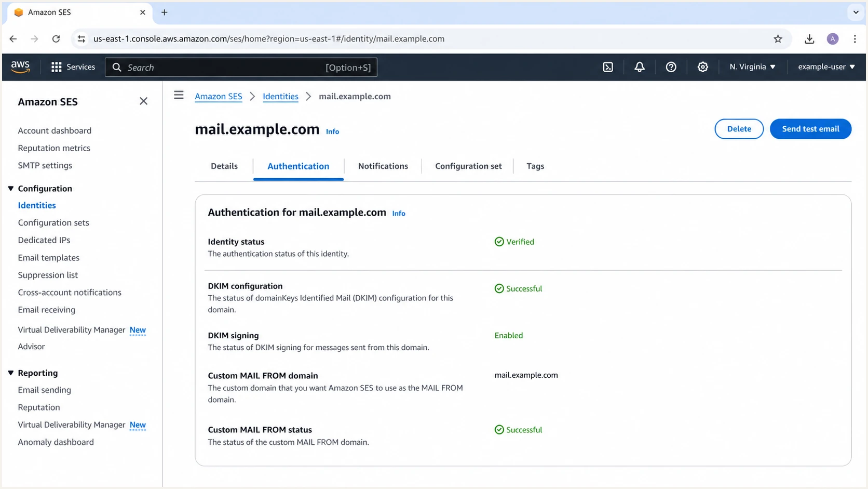
Task: Open Cross-account notifications in sidebar
Action: pyautogui.click(x=70, y=293)
